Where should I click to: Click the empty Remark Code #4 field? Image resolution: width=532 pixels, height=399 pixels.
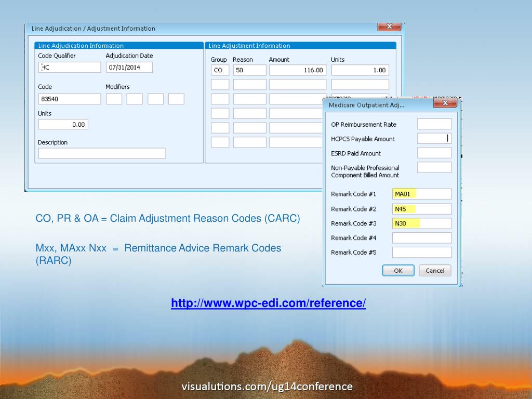pos(421,238)
